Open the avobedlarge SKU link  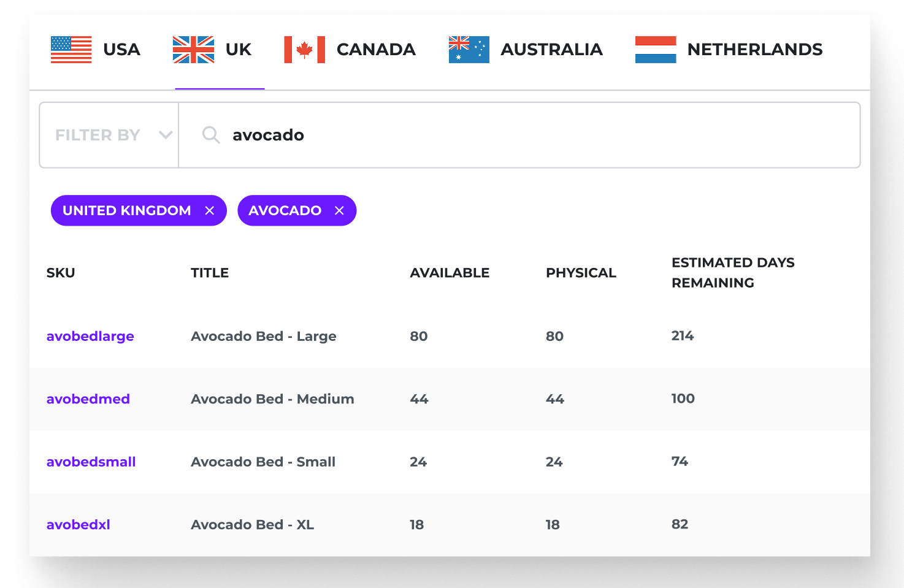pos(90,336)
